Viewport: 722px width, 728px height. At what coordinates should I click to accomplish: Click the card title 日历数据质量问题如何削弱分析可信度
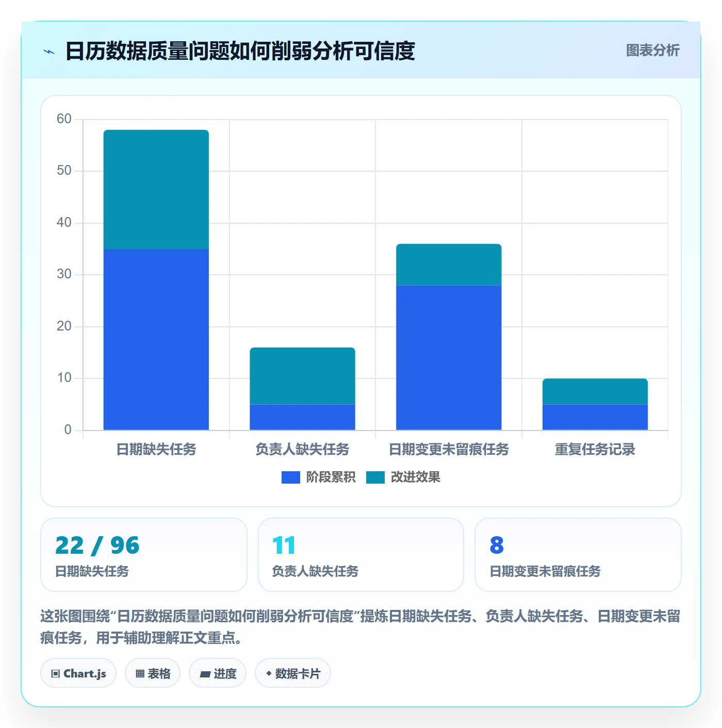point(240,51)
